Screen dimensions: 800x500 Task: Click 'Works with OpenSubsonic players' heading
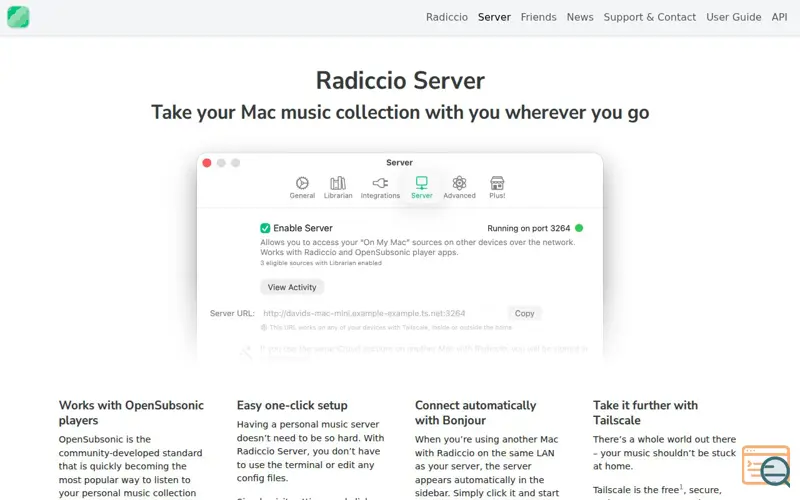[x=131, y=413]
